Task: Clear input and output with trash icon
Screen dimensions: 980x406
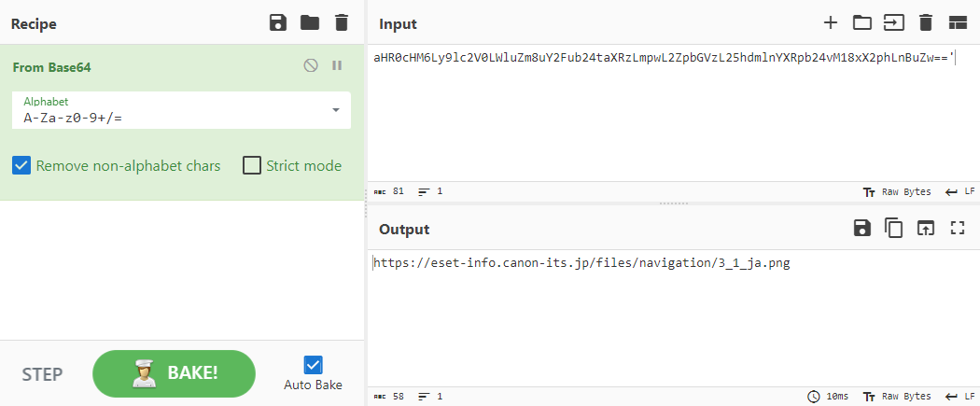Action: 925,23
